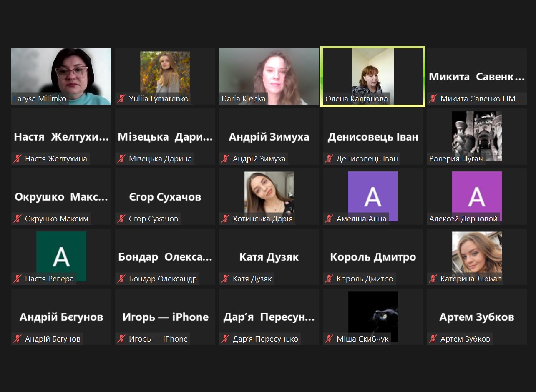The height and width of the screenshot is (392, 536).
Task: Click large name text Настя Желтухи…
Action: click(x=61, y=137)
